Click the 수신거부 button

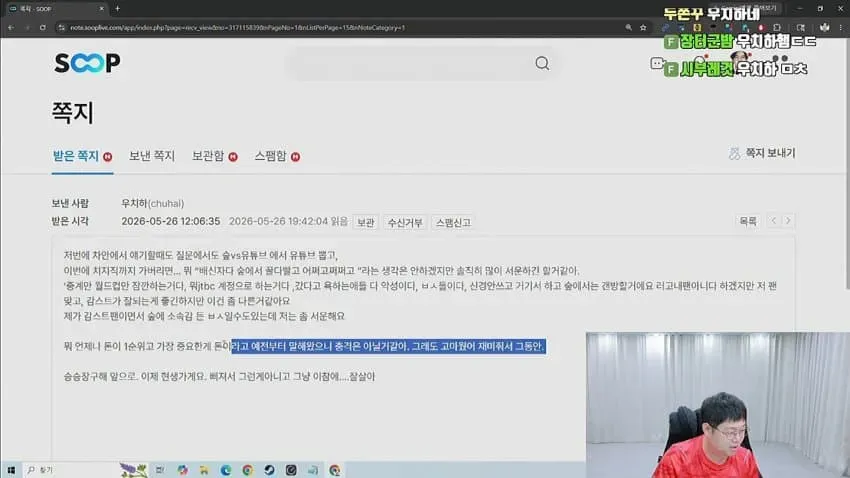[404, 222]
